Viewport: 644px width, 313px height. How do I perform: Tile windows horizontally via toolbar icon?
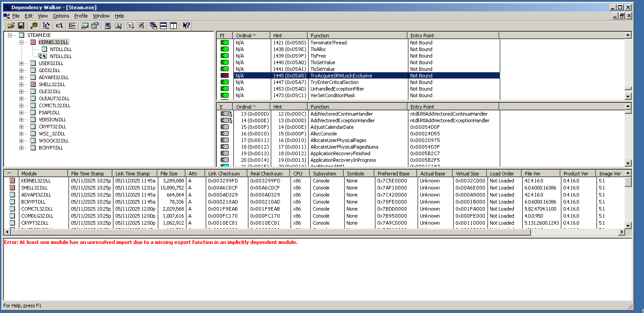(163, 25)
